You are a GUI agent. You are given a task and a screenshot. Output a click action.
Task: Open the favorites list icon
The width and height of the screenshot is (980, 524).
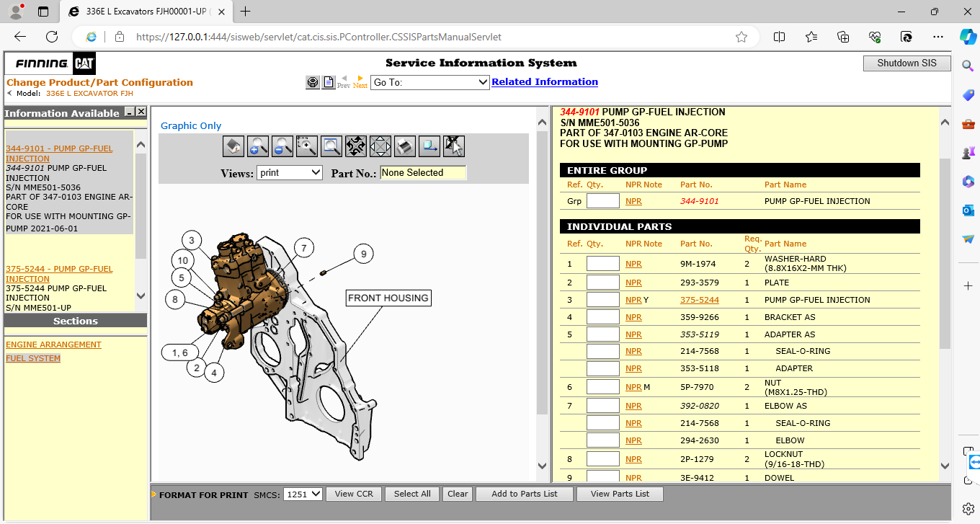click(x=811, y=37)
